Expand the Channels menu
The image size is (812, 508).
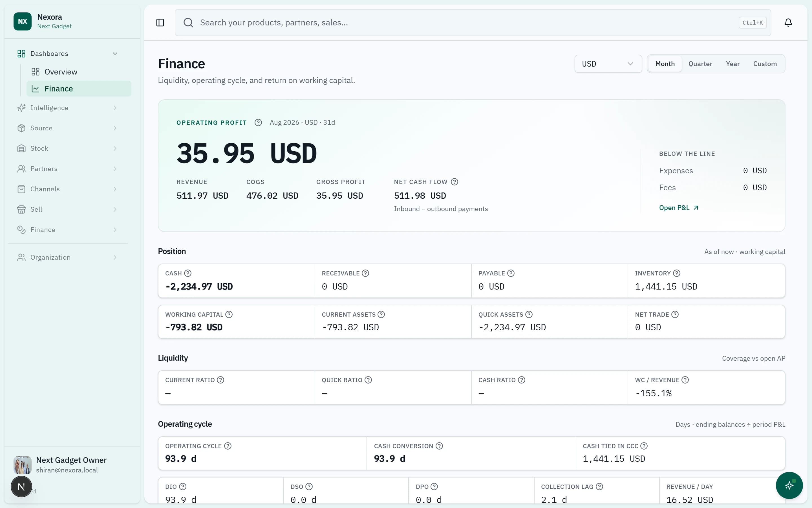coord(68,189)
